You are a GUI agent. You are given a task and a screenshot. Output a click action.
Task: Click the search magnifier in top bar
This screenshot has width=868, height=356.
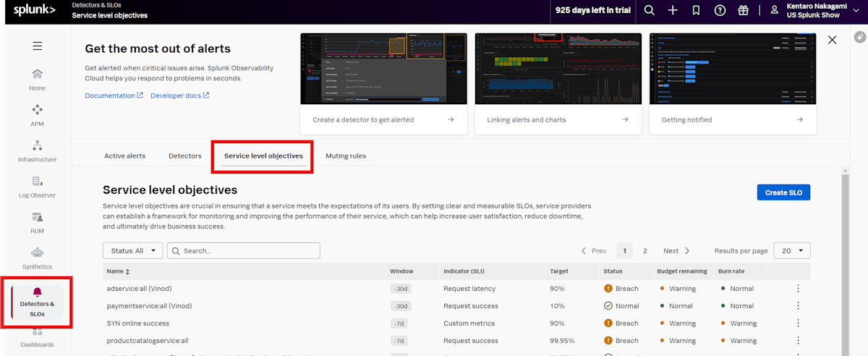650,10
